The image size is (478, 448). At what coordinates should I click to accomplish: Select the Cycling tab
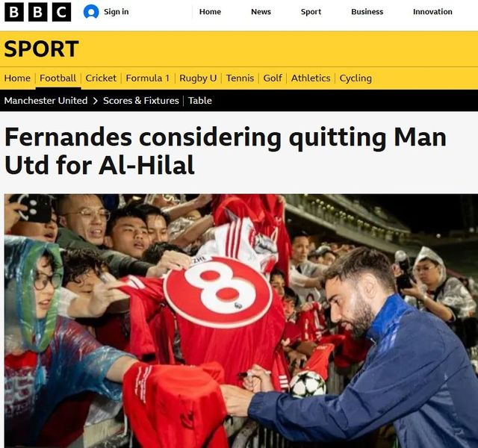click(x=356, y=78)
